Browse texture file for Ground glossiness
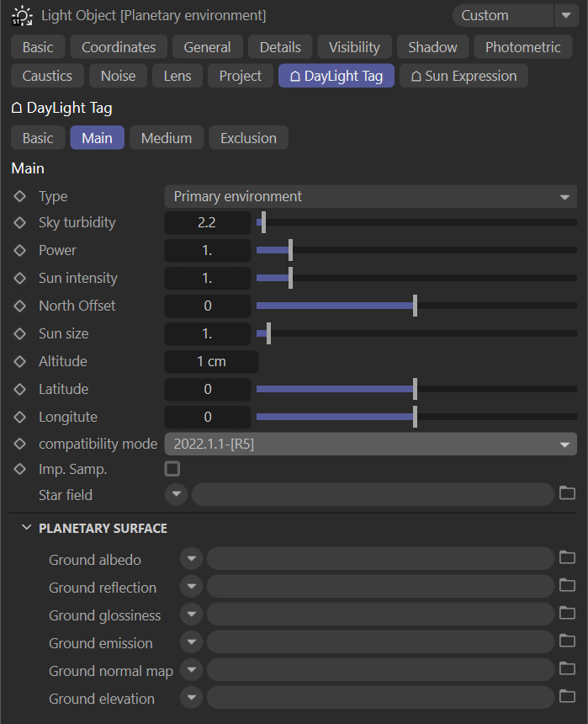 [566, 615]
